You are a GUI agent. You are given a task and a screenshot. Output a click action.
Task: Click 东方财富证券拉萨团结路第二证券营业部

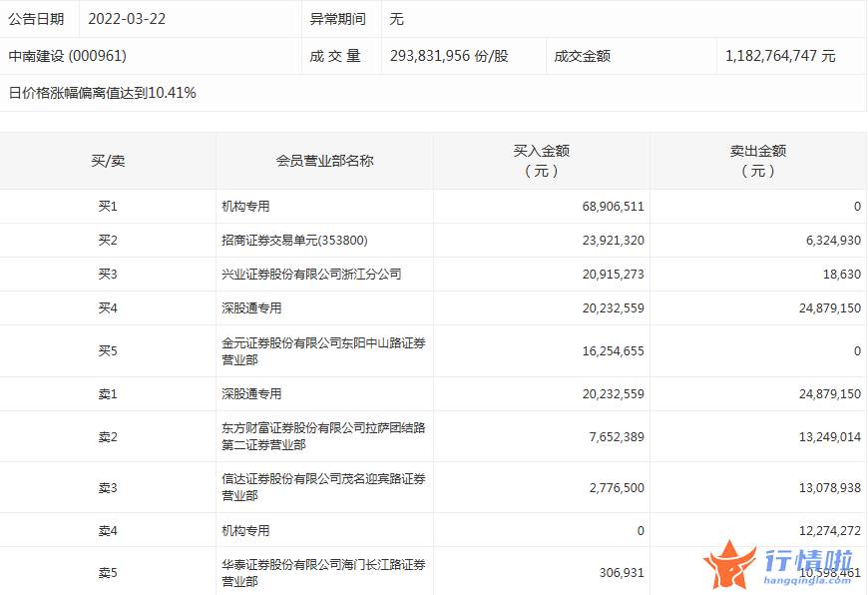point(324,436)
